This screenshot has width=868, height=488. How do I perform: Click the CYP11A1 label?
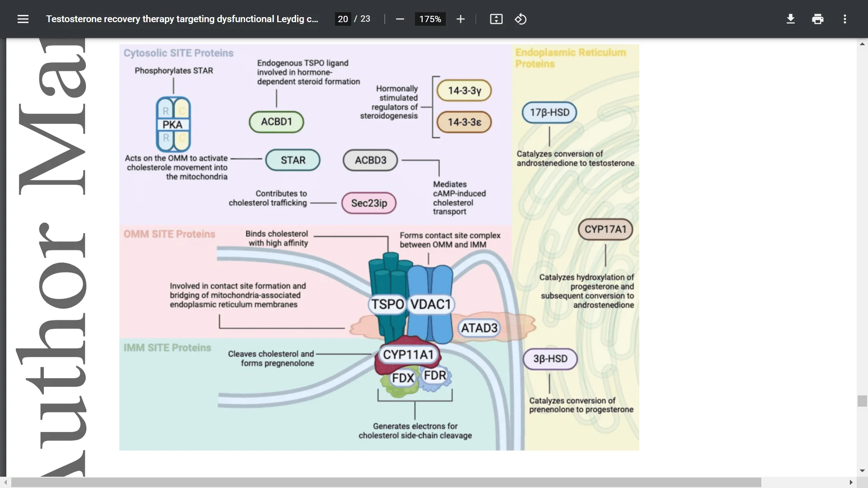[408, 355]
